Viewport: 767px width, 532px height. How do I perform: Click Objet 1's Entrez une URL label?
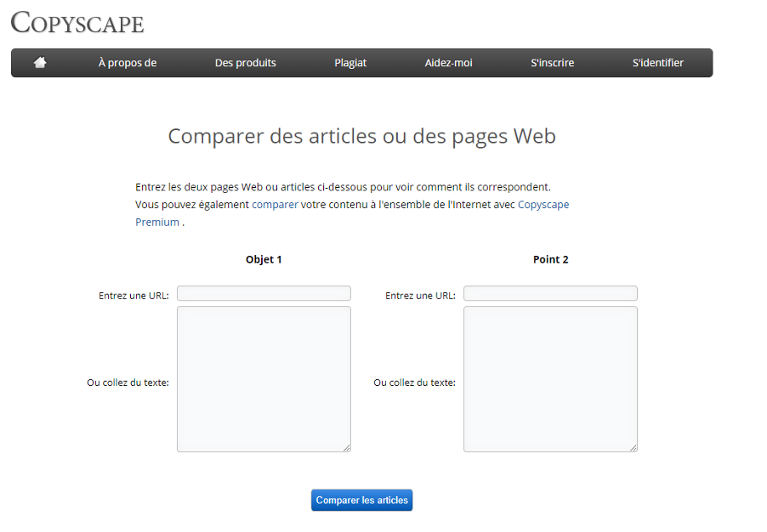click(x=134, y=296)
